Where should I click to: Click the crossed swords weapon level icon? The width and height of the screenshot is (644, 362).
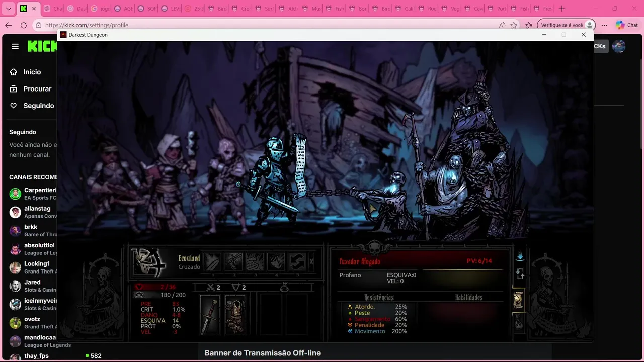[x=211, y=287]
